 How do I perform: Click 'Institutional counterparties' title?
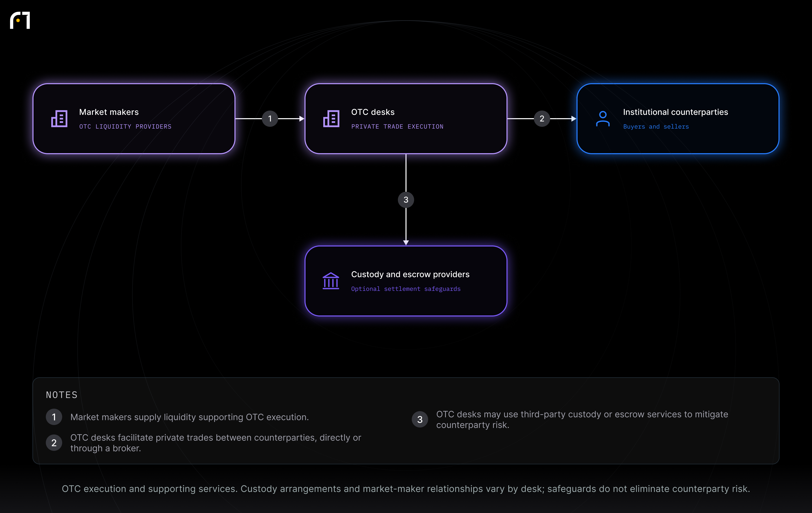pyautogui.click(x=675, y=112)
